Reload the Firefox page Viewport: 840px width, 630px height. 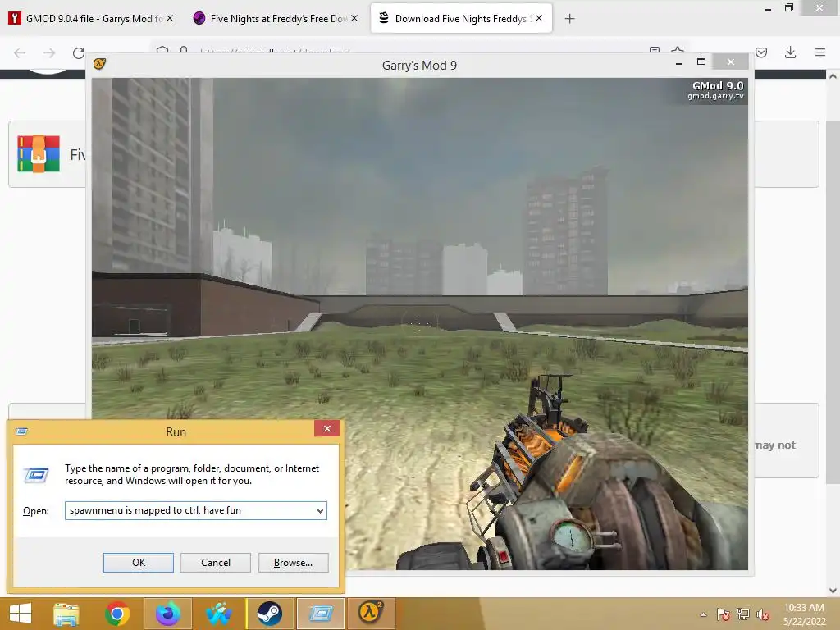tap(79, 52)
